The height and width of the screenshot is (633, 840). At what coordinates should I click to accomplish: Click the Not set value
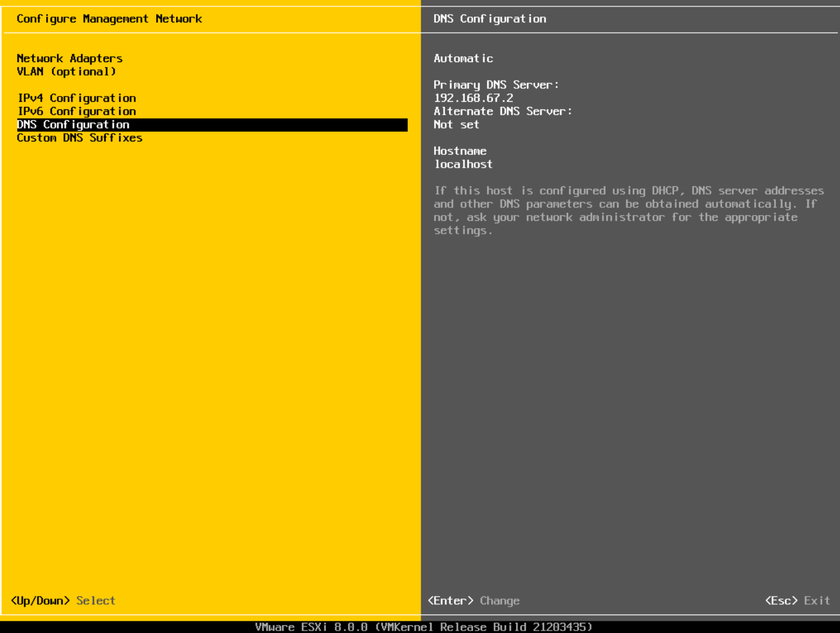[456, 125]
